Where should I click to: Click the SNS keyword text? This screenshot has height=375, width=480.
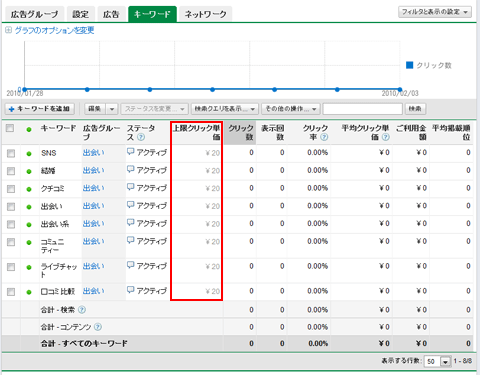pos(49,153)
